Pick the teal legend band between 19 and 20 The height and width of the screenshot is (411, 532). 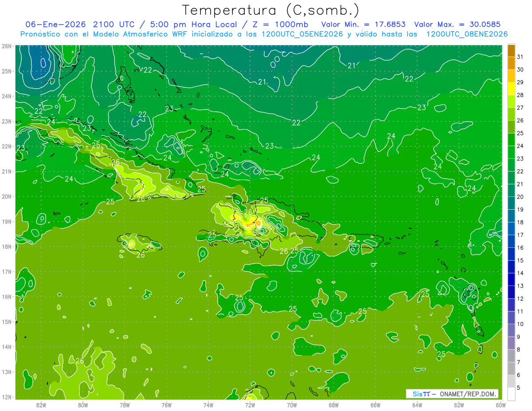click(511, 203)
